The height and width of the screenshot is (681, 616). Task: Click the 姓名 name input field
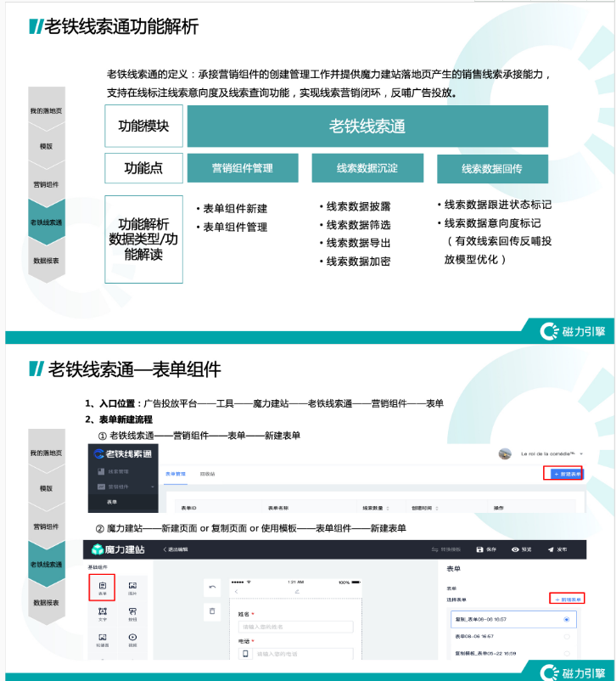pos(295,628)
